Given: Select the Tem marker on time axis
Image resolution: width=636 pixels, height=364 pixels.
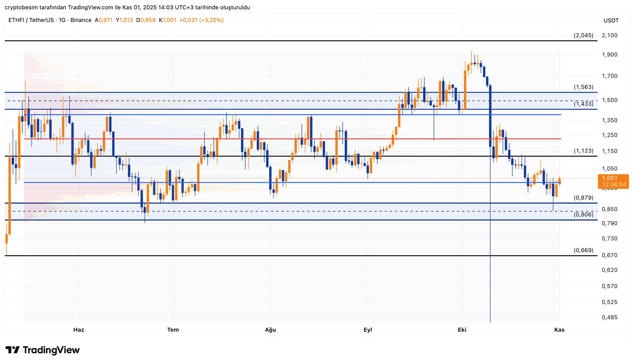Looking at the screenshot, I should point(173,330).
